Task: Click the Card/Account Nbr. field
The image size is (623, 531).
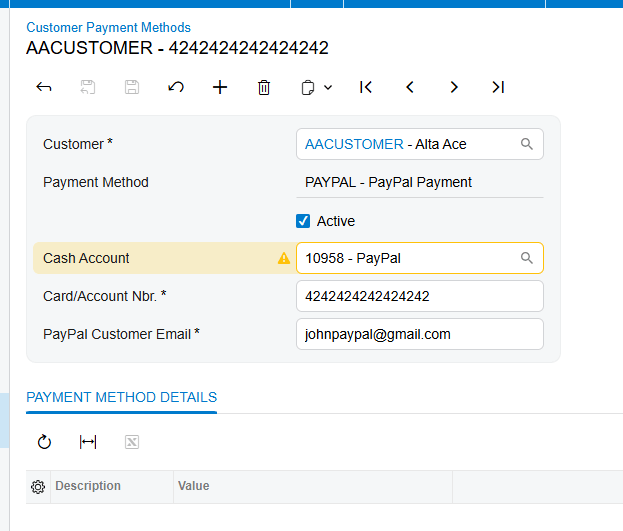Action: coord(420,296)
